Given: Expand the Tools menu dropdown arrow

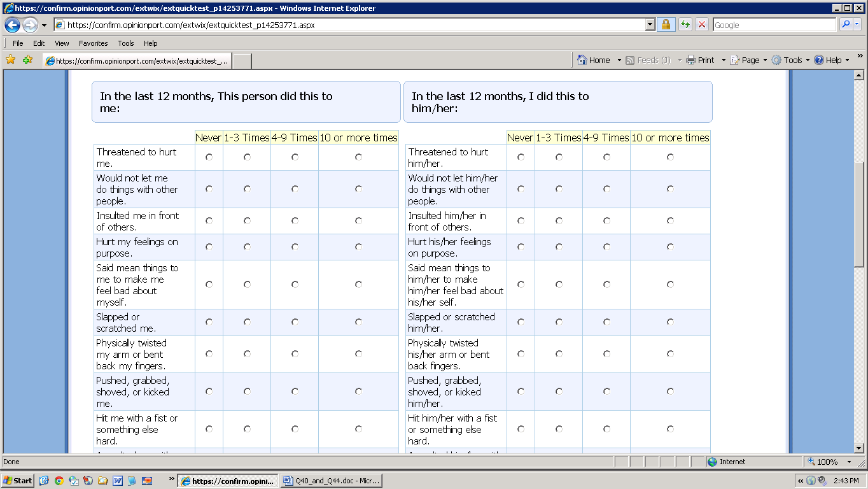Looking at the screenshot, I should tap(808, 60).
